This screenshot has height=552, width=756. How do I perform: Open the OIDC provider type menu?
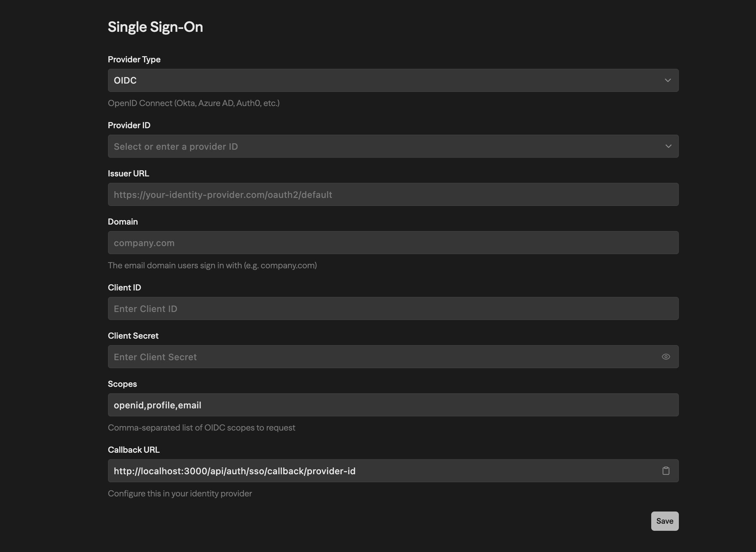[x=393, y=80]
